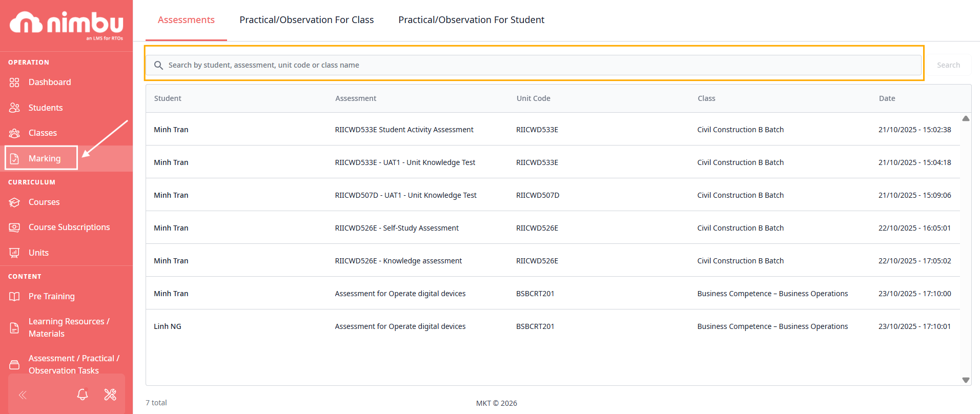The image size is (980, 414).
Task: Click the scrollbar up arrow in table
Action: click(966, 118)
